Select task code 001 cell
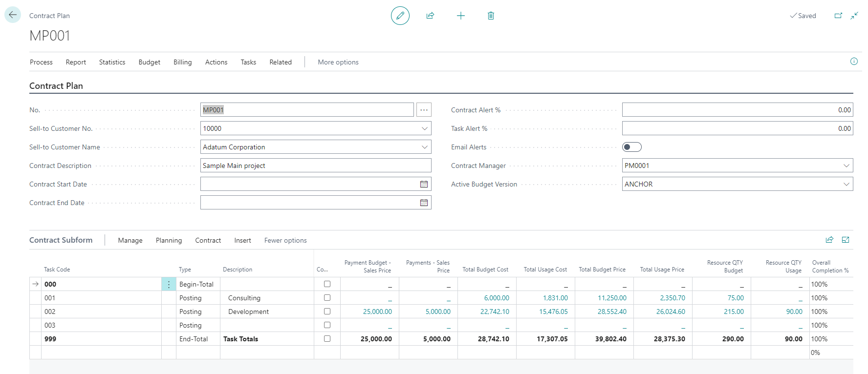This screenshot has width=868, height=374. tap(101, 298)
